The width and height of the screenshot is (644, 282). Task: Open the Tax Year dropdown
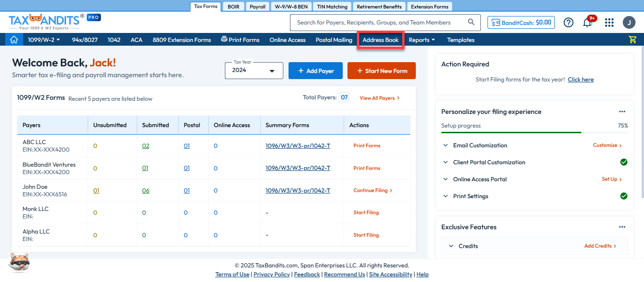click(x=254, y=71)
